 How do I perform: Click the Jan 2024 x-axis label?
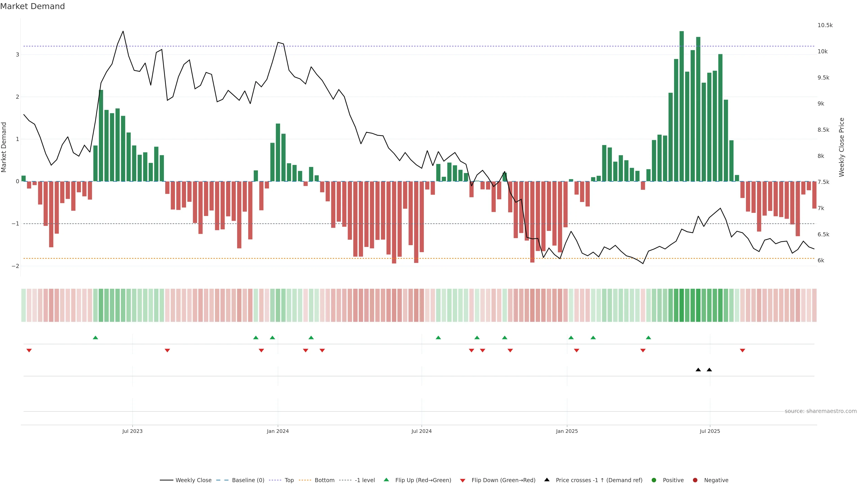[278, 431]
